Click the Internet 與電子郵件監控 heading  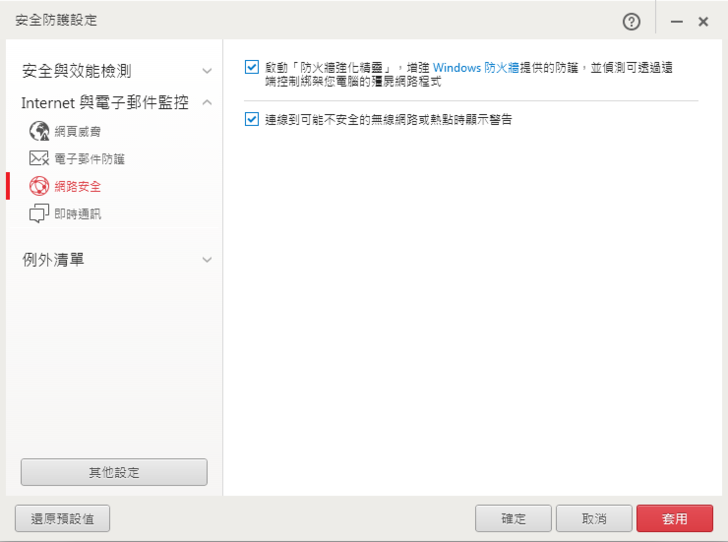(x=105, y=102)
